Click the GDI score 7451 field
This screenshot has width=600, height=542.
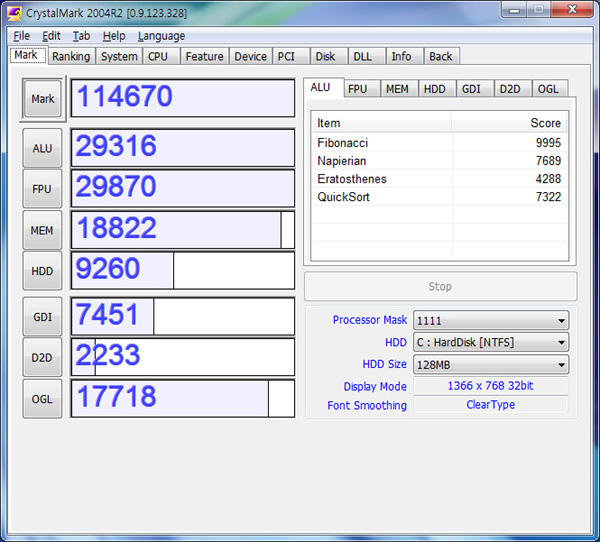coord(183,317)
